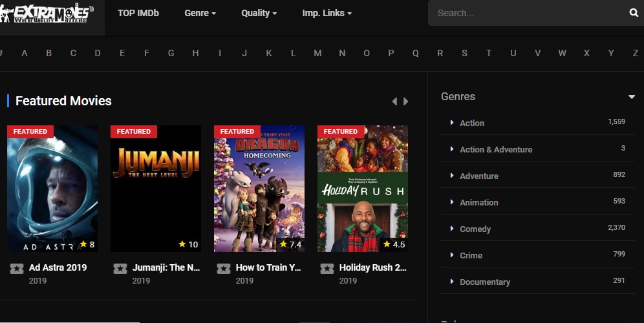
Task: Filter titles by letter F
Action: click(x=147, y=53)
